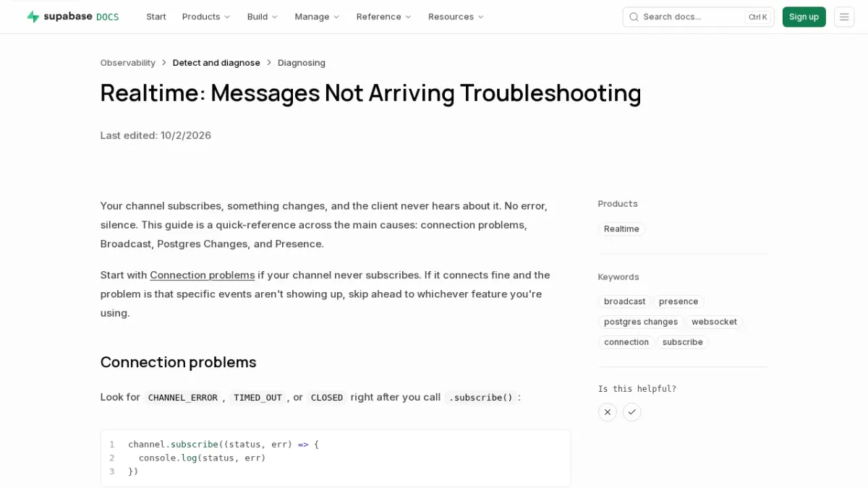Click the TIMED_OUT inline code
The height and width of the screenshot is (488, 868).
(x=258, y=398)
